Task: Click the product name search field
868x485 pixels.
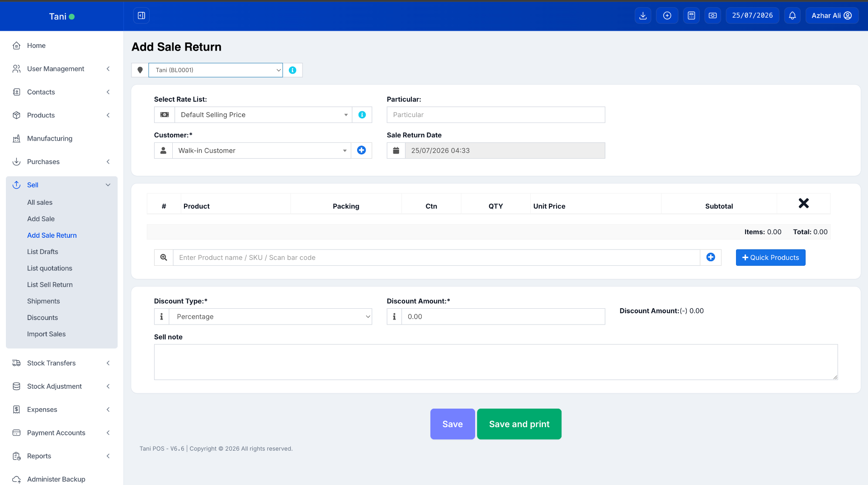Action: (436, 258)
